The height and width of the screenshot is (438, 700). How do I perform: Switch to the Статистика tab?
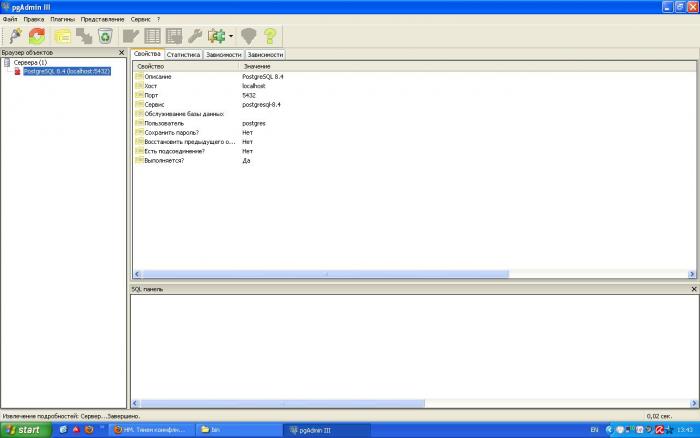tap(183, 54)
